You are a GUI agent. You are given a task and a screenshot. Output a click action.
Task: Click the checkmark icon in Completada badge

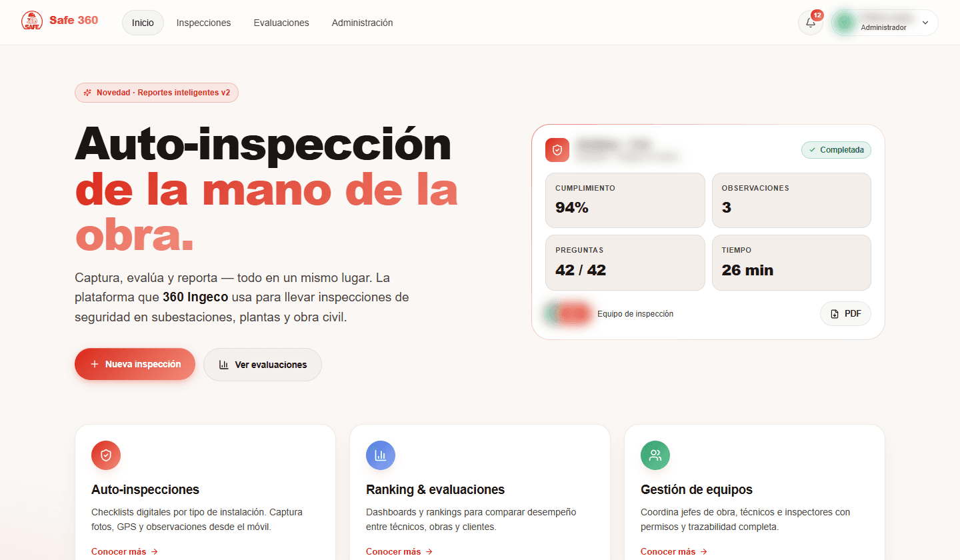point(812,150)
